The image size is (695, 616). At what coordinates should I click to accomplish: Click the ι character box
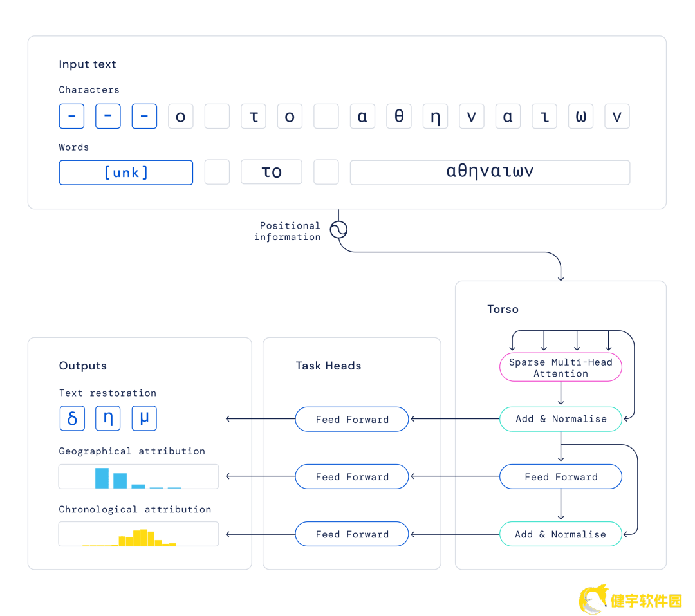544,117
